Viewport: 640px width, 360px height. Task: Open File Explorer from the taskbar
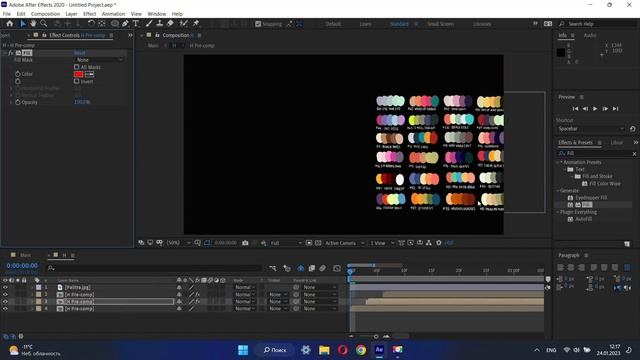[x=324, y=350]
